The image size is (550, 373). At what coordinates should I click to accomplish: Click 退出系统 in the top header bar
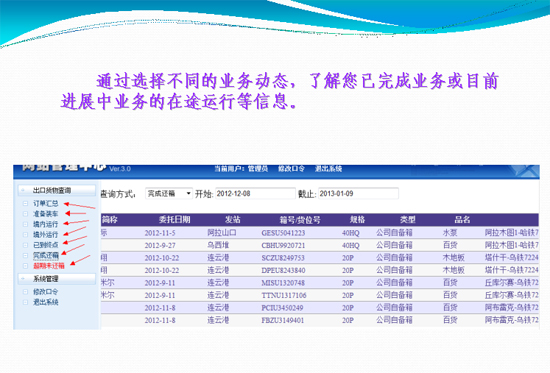[x=328, y=169]
